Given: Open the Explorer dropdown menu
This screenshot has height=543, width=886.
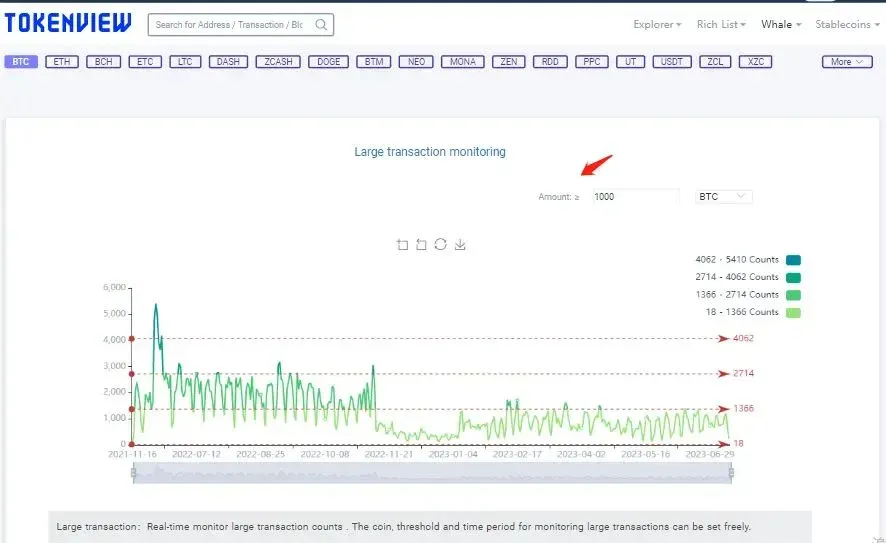Looking at the screenshot, I should pos(657,24).
